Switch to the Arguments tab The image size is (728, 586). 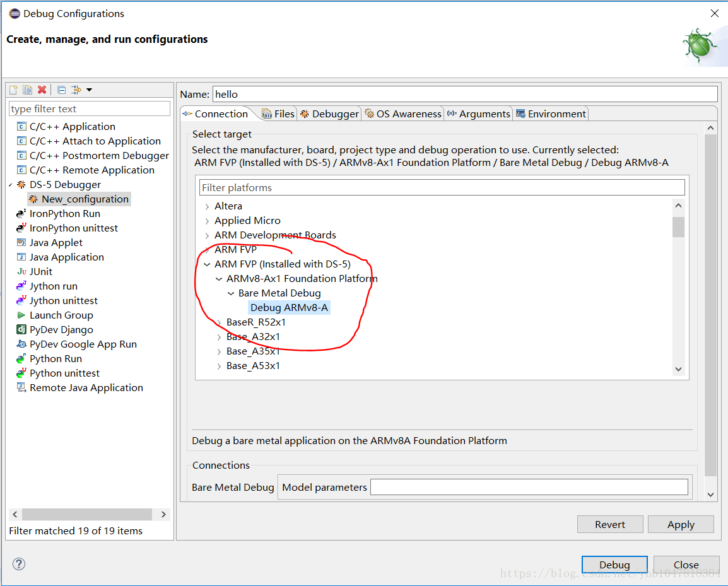coord(478,114)
